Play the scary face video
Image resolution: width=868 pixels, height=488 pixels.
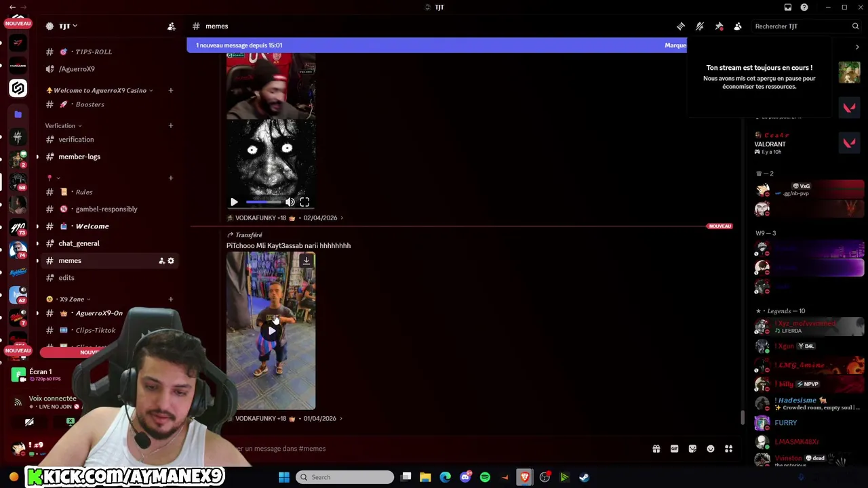234,202
